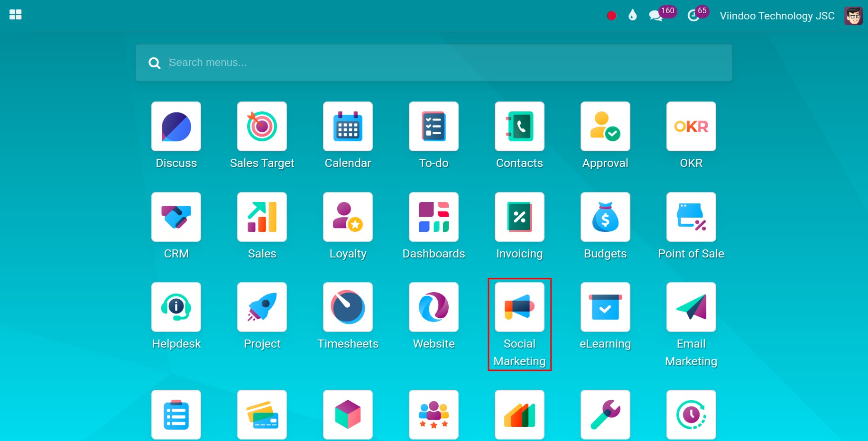The width and height of the screenshot is (868, 441).
Task: Launch the Approval app
Action: 605,127
